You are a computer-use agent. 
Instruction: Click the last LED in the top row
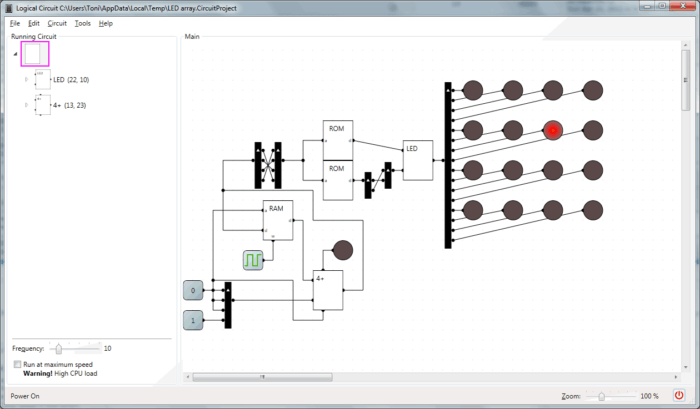(593, 90)
